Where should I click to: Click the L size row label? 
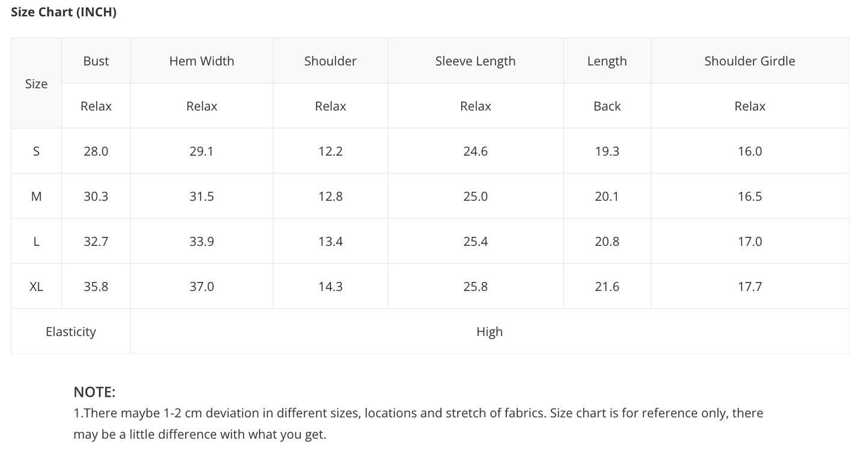tap(36, 241)
